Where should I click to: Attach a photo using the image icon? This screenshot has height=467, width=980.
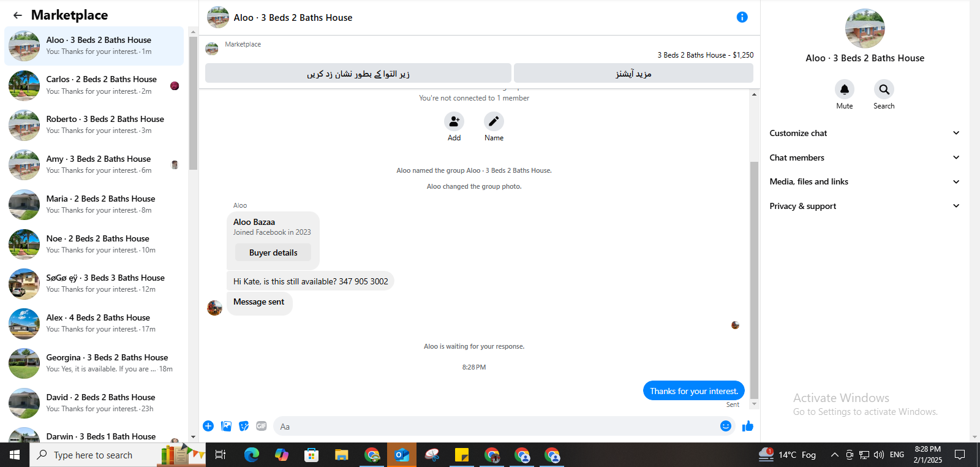coord(226,426)
